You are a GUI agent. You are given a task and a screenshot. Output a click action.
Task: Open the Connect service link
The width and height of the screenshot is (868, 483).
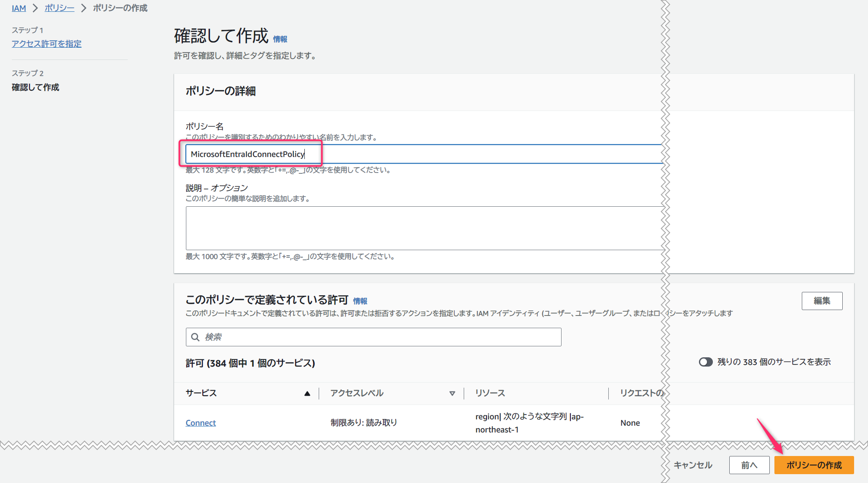coord(201,423)
